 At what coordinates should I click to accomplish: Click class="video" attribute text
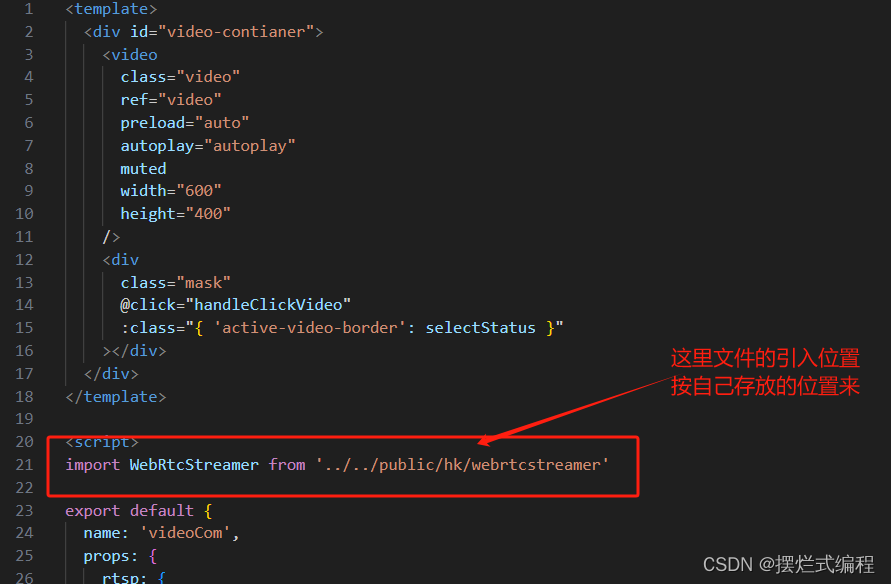(180, 77)
